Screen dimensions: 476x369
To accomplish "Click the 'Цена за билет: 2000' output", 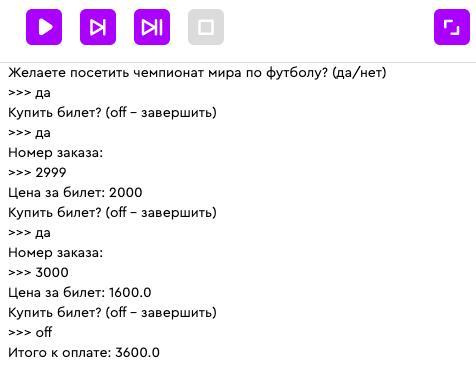I will 75,192.
